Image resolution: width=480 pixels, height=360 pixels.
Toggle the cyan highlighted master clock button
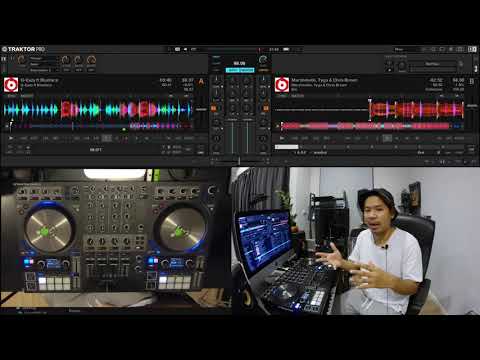click(x=240, y=70)
